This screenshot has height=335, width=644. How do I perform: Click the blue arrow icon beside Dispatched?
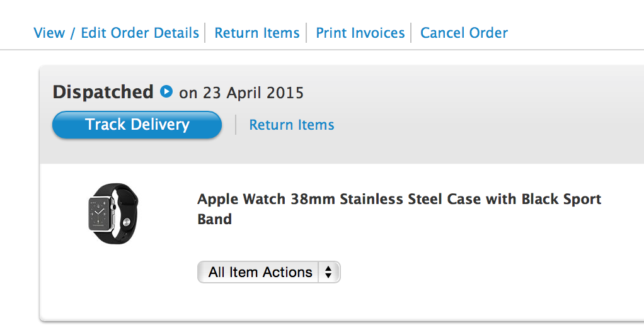[x=166, y=92]
